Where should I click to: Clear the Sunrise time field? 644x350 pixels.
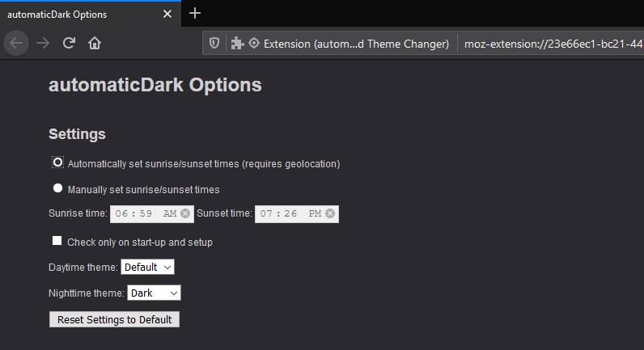[185, 213]
